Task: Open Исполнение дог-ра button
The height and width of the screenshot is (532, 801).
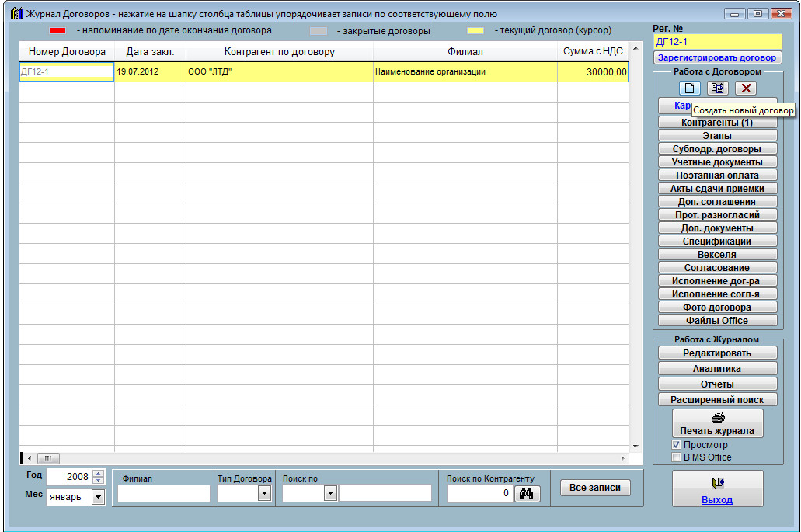Action: pos(717,281)
